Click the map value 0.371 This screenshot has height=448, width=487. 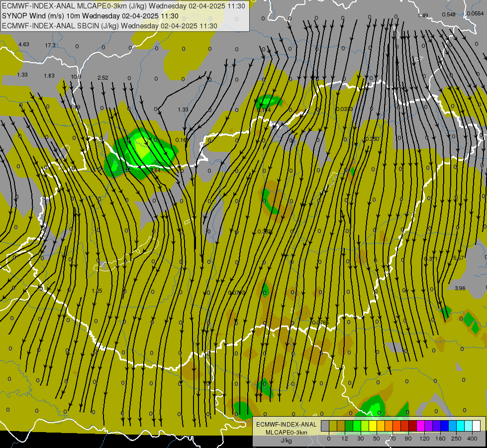[x=431, y=259]
